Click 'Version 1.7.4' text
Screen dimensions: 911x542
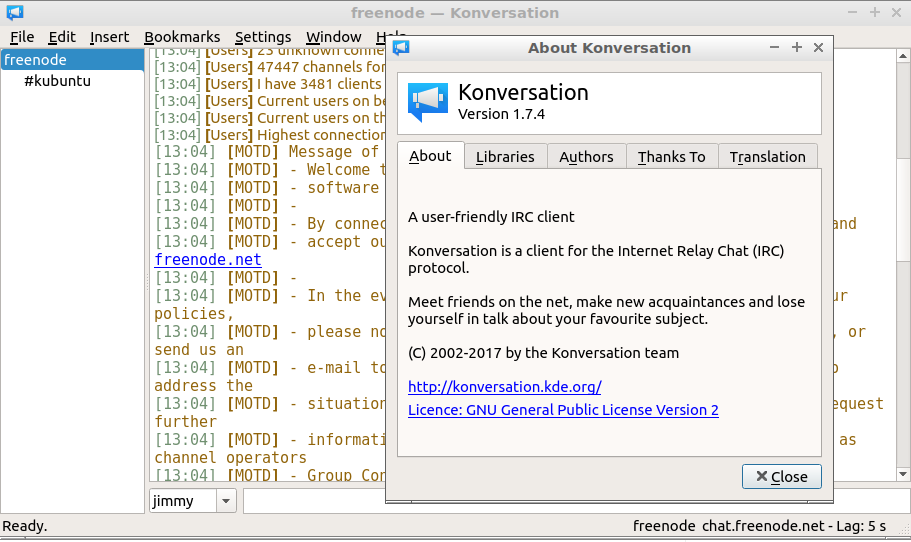501,114
